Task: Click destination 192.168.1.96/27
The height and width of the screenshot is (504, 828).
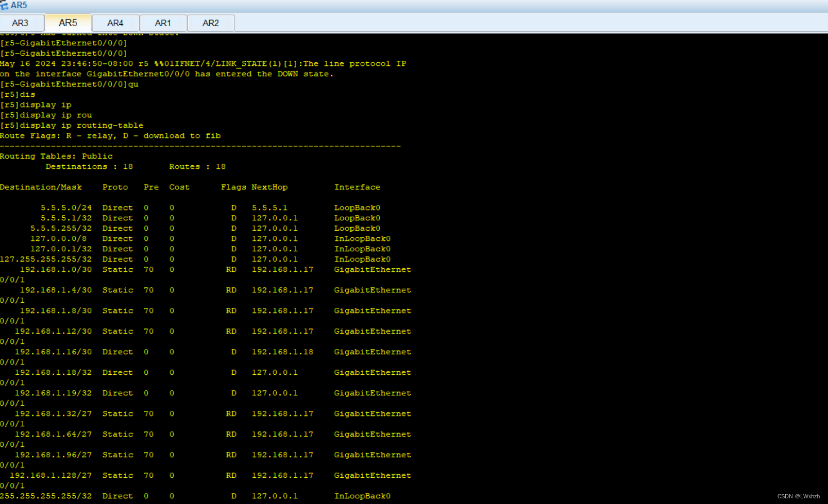Action: point(53,455)
